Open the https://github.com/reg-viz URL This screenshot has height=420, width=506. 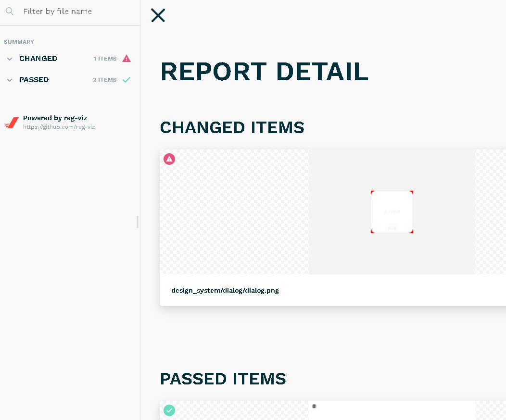[59, 127]
